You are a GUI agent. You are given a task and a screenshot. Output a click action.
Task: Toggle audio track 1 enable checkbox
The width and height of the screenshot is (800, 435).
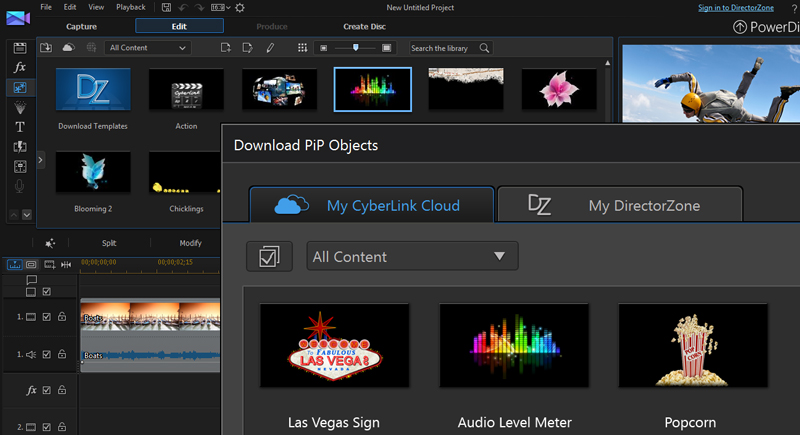[46, 354]
